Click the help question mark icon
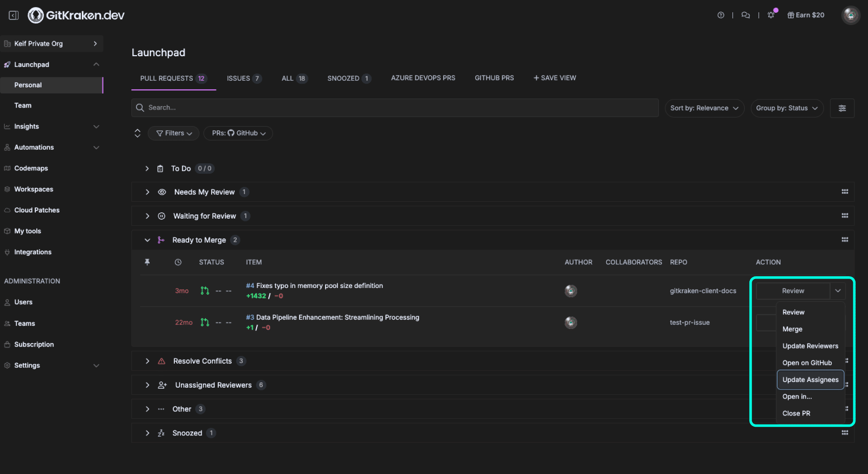The height and width of the screenshot is (474, 868). [721, 15]
